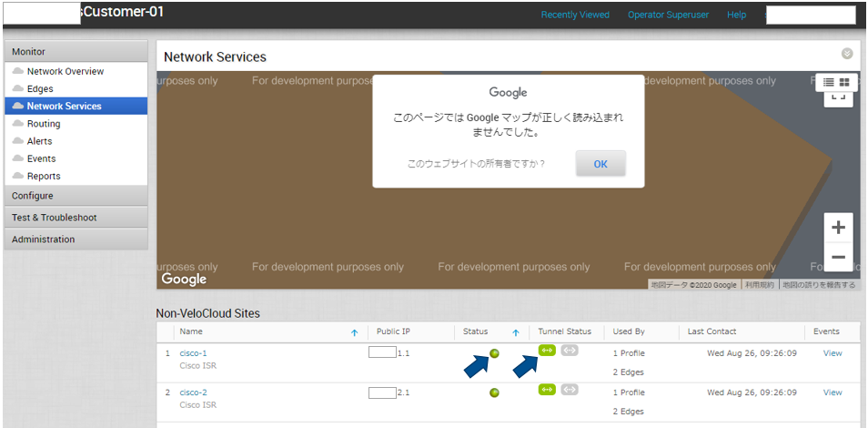Image resolution: width=868 pixels, height=428 pixels.
Task: Open the Routing monitor page
Action: 44,124
